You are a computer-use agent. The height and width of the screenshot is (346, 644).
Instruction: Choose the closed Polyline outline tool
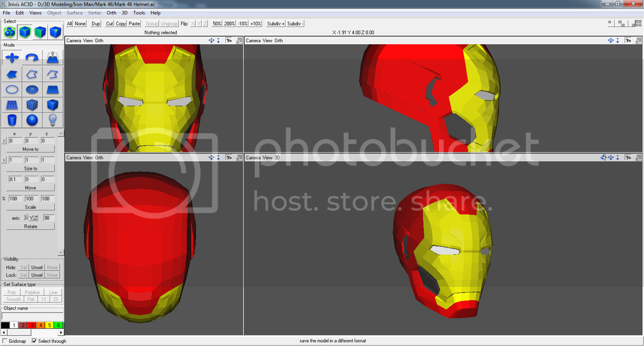tap(32, 74)
